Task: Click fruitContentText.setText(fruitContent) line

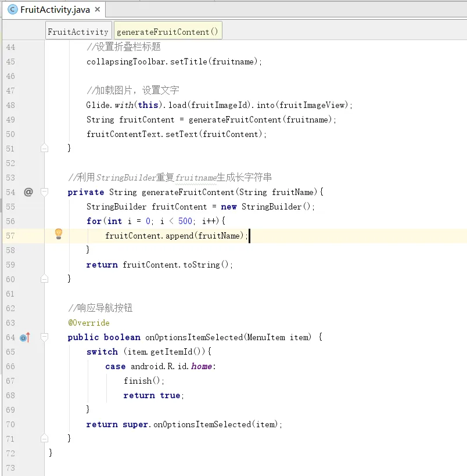Action: click(x=176, y=134)
